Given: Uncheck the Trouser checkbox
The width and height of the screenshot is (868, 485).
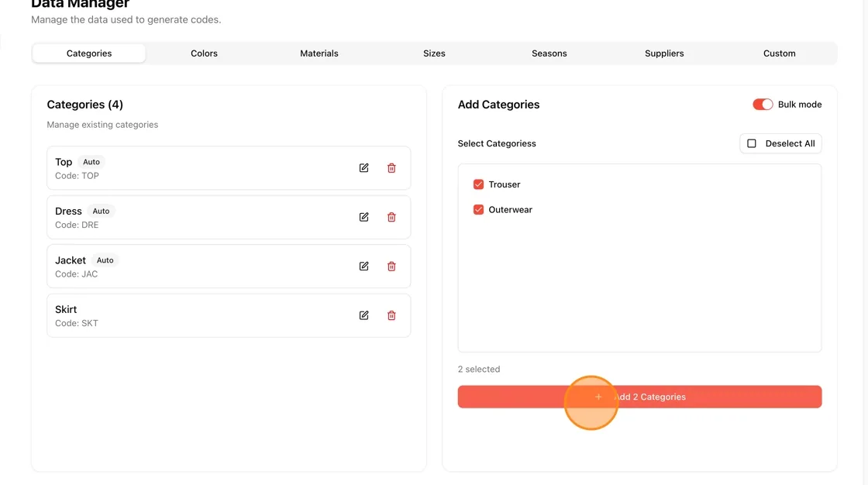Looking at the screenshot, I should [478, 184].
